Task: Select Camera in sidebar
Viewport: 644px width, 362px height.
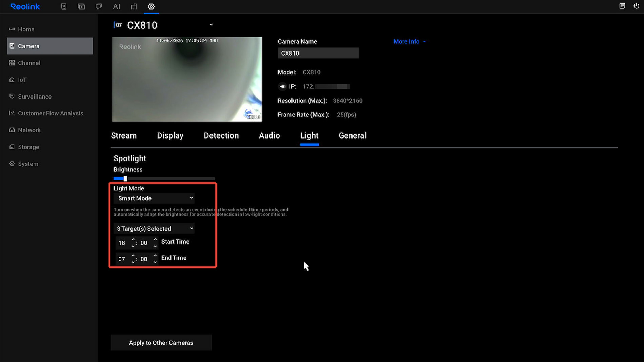Action: (x=50, y=46)
